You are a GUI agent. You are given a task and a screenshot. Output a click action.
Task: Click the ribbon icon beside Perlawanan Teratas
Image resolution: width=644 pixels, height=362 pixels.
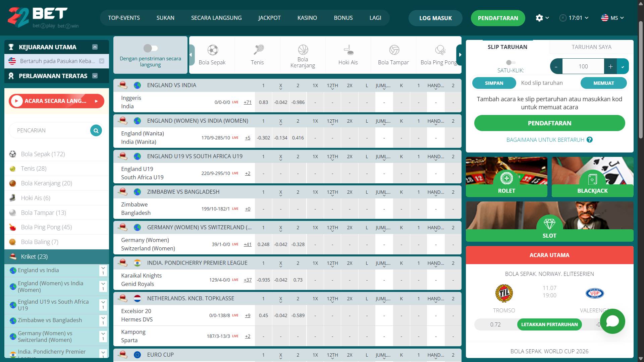coord(11,76)
